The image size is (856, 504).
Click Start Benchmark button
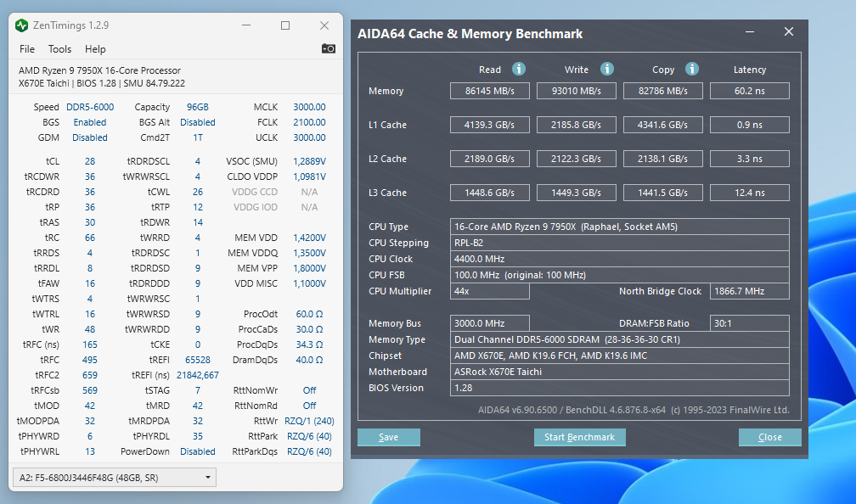(x=579, y=437)
